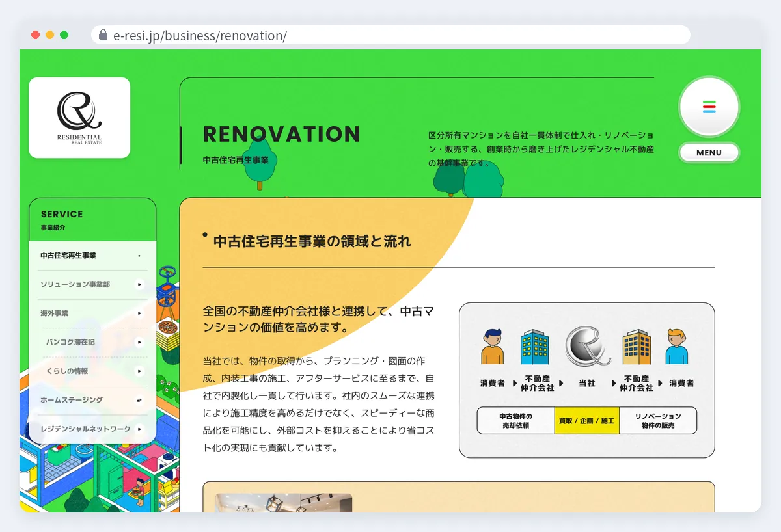Click arrow icon beside 海外事業
This screenshot has height=532, width=781.
[x=139, y=313]
